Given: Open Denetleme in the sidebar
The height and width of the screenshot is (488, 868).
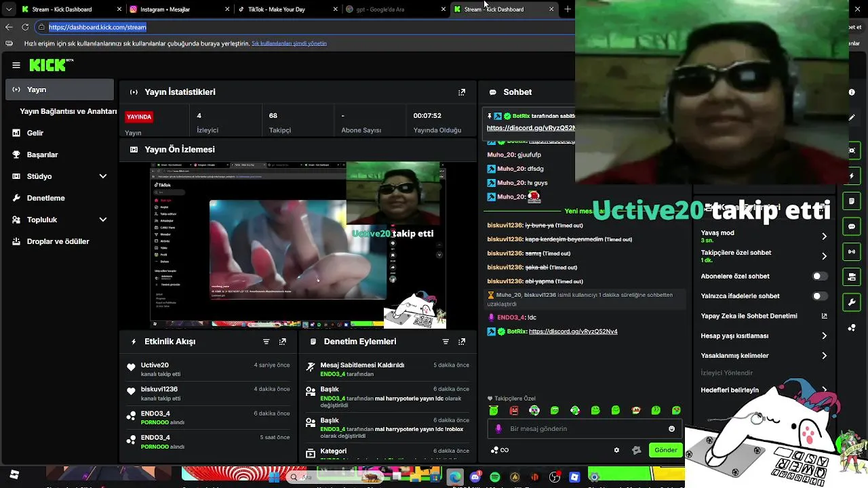Looking at the screenshot, I should coord(60,198).
